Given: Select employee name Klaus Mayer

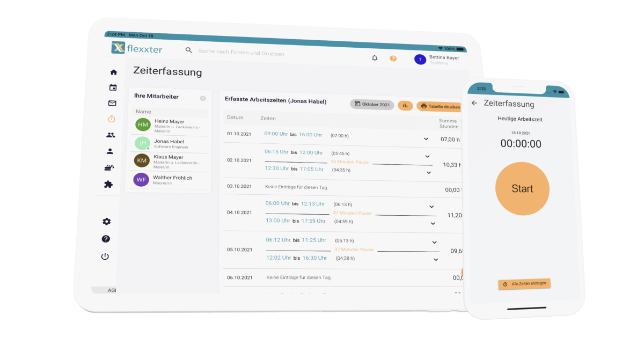Looking at the screenshot, I should click(169, 157).
